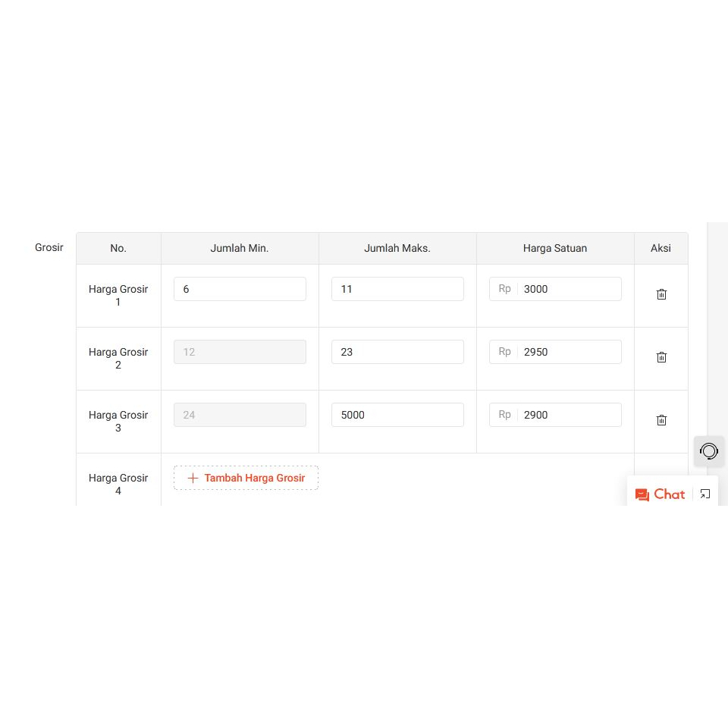Open the customer support headset icon
The height and width of the screenshot is (728, 728).
click(x=709, y=450)
